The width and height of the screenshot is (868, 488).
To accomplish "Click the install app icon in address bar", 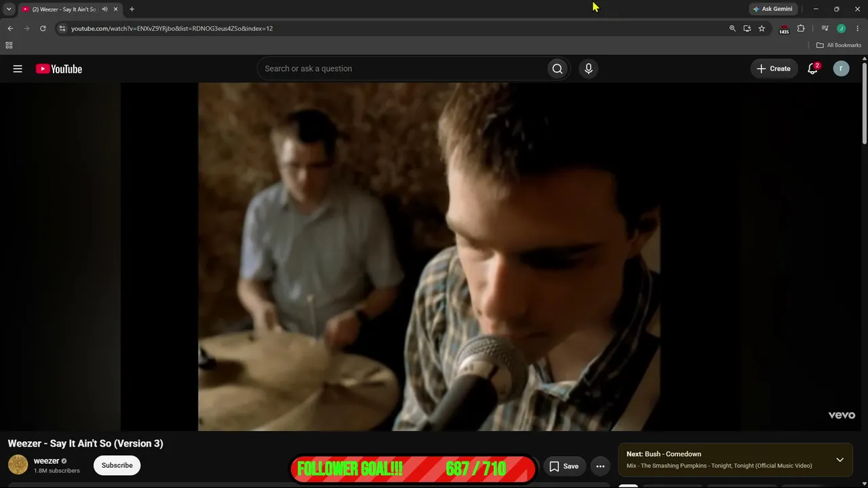I will [747, 28].
